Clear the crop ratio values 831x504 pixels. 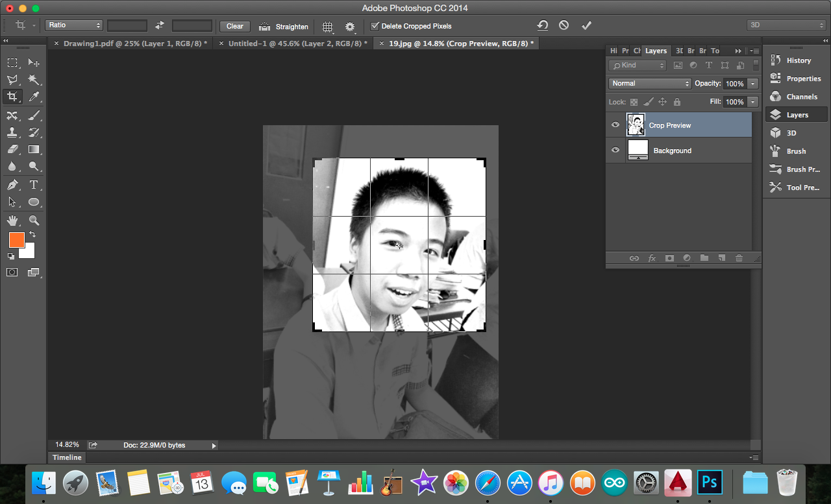[235, 26]
